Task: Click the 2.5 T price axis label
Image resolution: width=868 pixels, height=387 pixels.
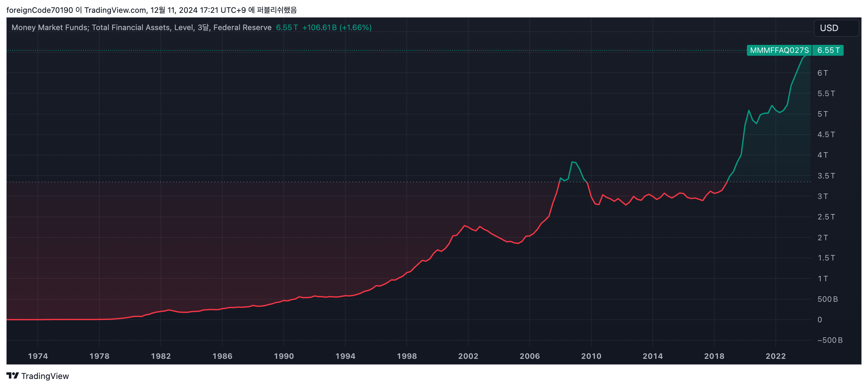Action: pyautogui.click(x=826, y=217)
